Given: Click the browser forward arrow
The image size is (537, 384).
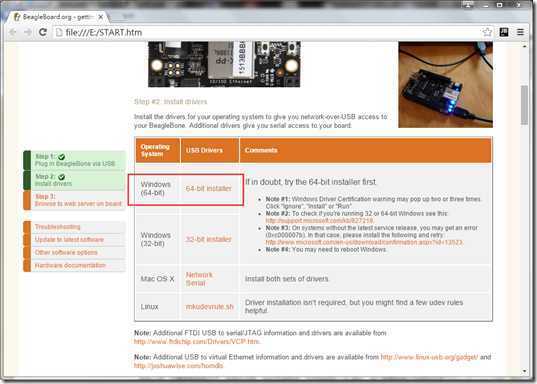Looking at the screenshot, I should coord(28,32).
